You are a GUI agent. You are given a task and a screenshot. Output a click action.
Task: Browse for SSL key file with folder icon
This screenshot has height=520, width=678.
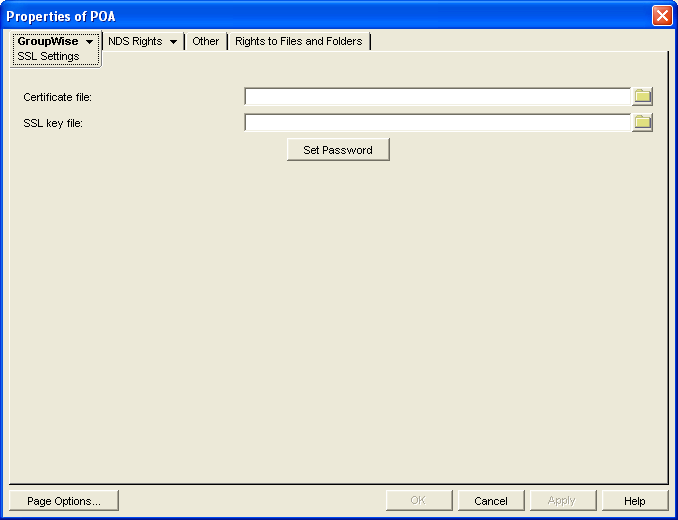click(642, 123)
